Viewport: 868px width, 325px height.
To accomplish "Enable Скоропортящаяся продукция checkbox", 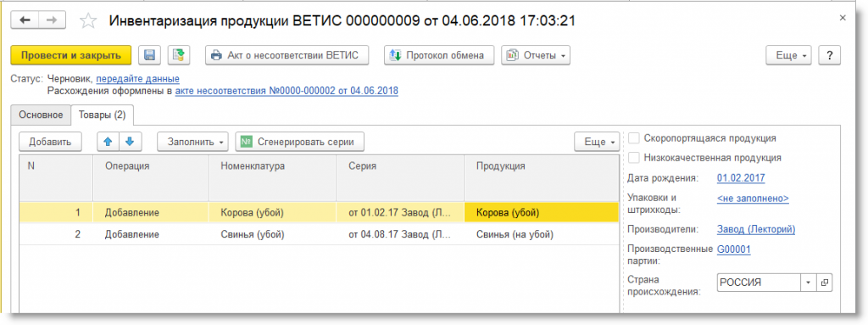I will click(x=634, y=138).
